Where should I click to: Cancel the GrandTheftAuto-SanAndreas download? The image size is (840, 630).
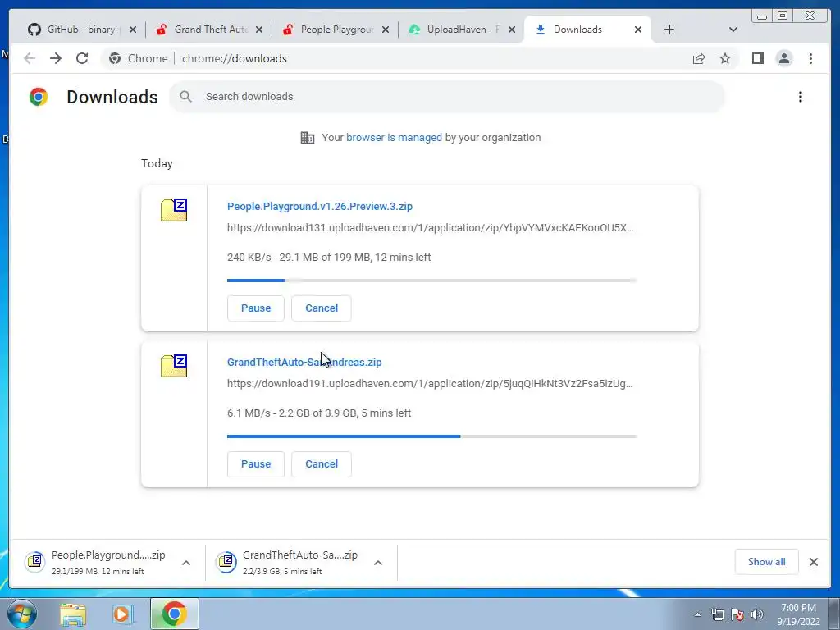tap(322, 464)
